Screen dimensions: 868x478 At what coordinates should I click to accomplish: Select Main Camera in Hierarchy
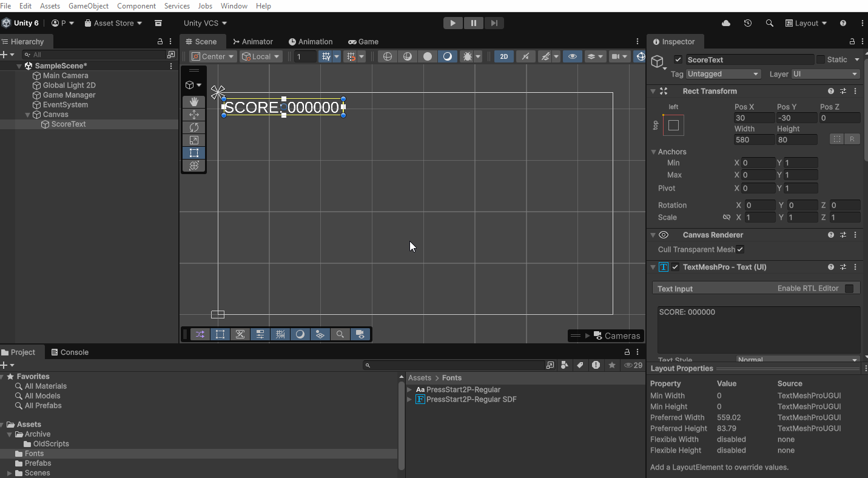(x=66, y=76)
